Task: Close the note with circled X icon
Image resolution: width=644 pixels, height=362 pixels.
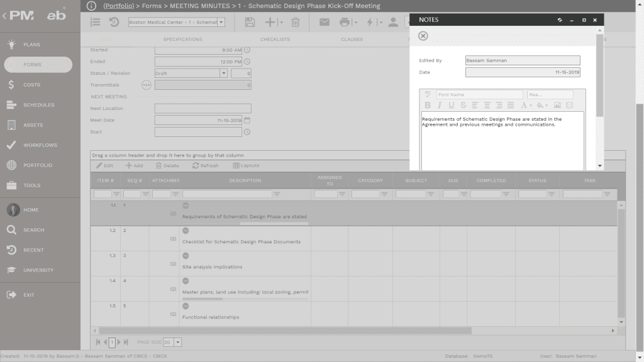Action: click(423, 36)
